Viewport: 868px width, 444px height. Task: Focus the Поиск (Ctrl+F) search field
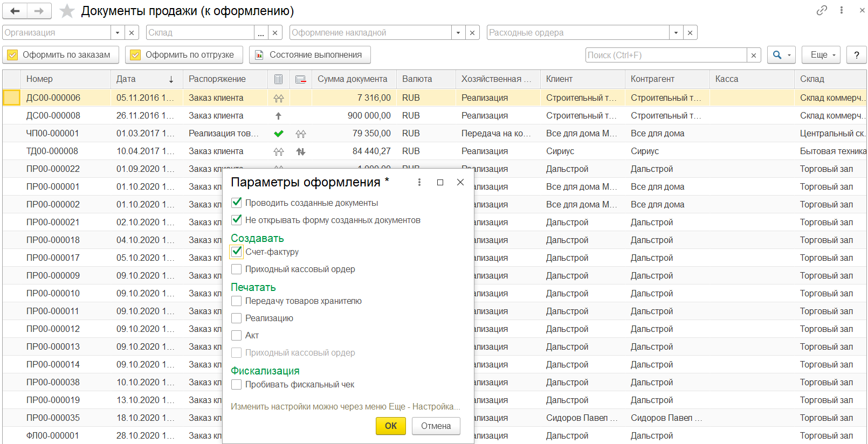pos(666,55)
